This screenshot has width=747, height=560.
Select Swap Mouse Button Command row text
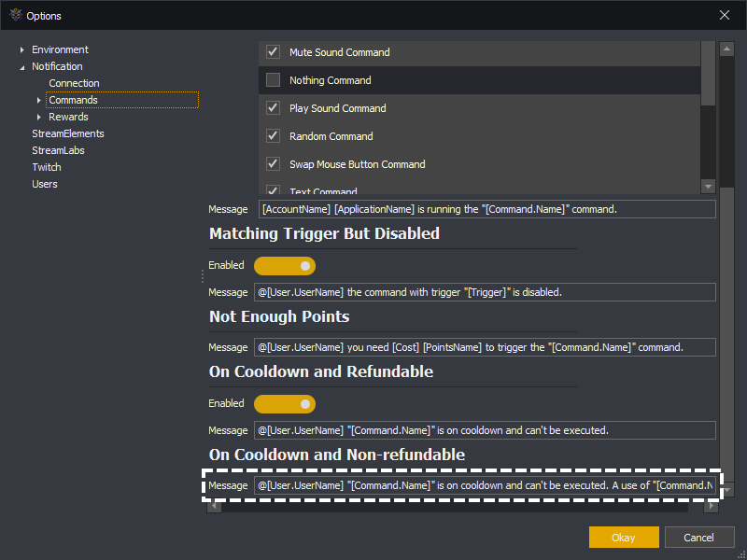pyautogui.click(x=358, y=164)
